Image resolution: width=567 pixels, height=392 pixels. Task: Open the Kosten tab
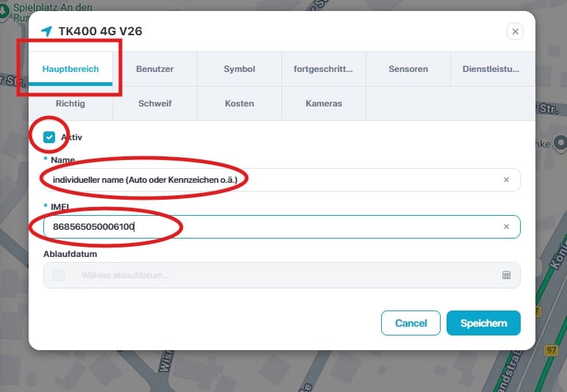pos(239,104)
